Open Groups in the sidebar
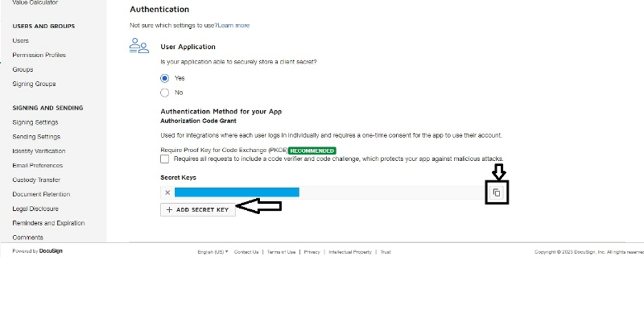The width and height of the screenshot is (644, 314). click(23, 70)
